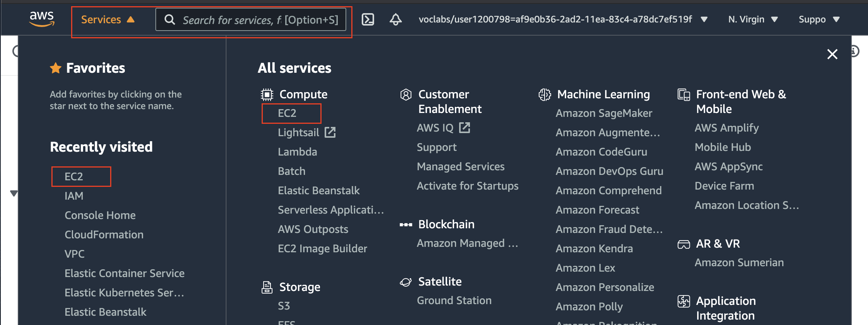Image resolution: width=868 pixels, height=325 pixels.
Task: Click the Machine Learning category icon
Action: [x=545, y=94]
